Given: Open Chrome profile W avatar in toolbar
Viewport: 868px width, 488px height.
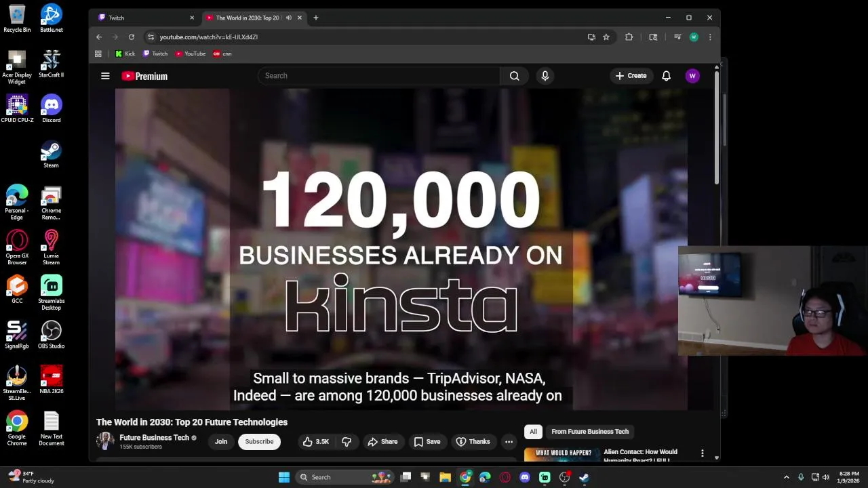Looking at the screenshot, I should click(694, 37).
